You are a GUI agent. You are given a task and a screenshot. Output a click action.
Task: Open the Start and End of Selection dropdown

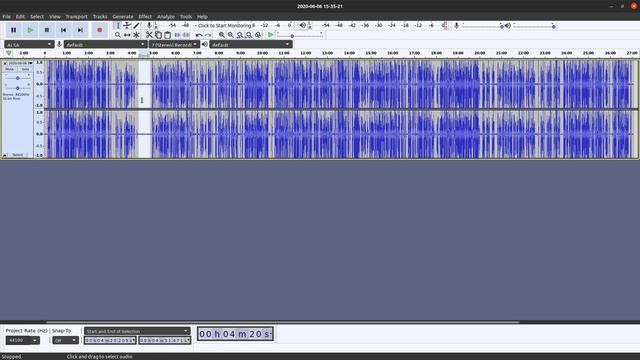[x=137, y=331]
